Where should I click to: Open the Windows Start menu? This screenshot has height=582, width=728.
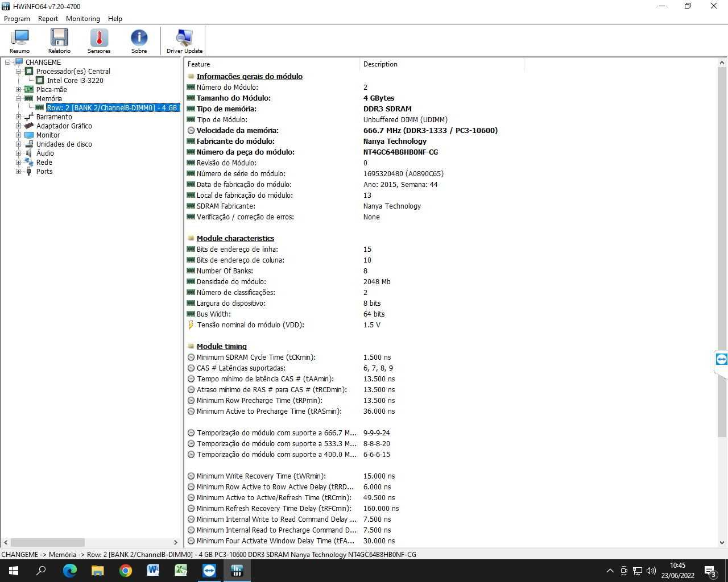click(14, 571)
